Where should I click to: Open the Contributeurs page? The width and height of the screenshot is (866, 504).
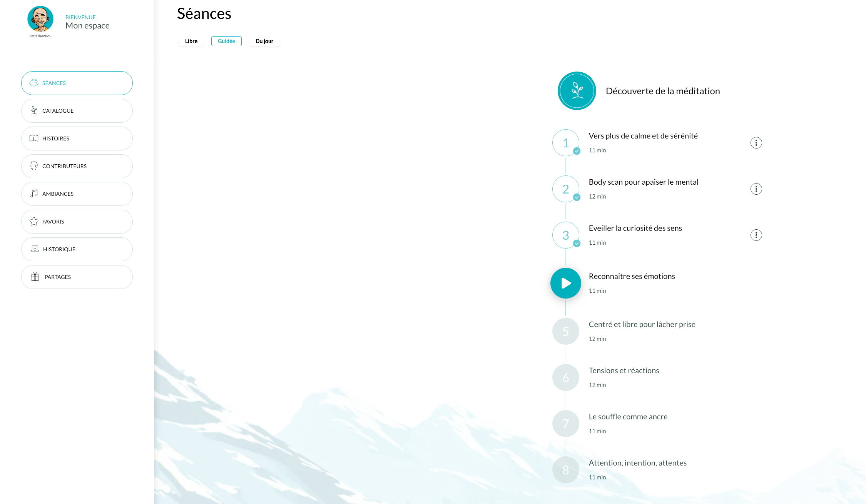click(77, 166)
